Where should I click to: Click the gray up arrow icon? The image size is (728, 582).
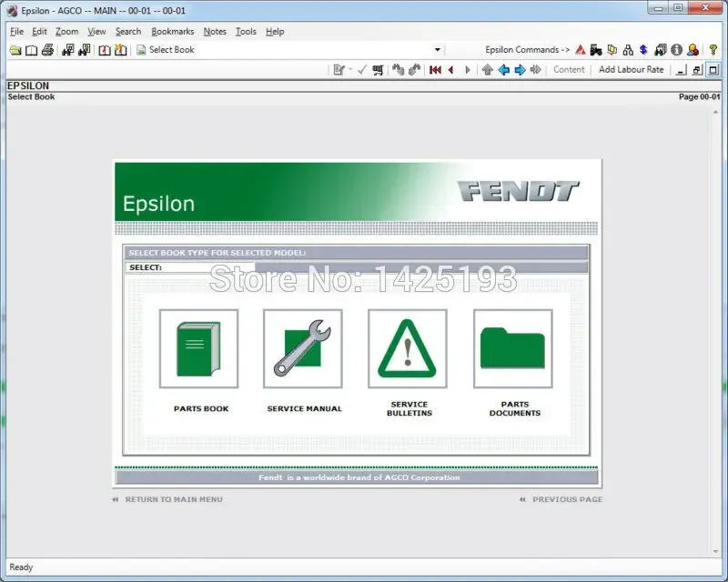(x=488, y=70)
